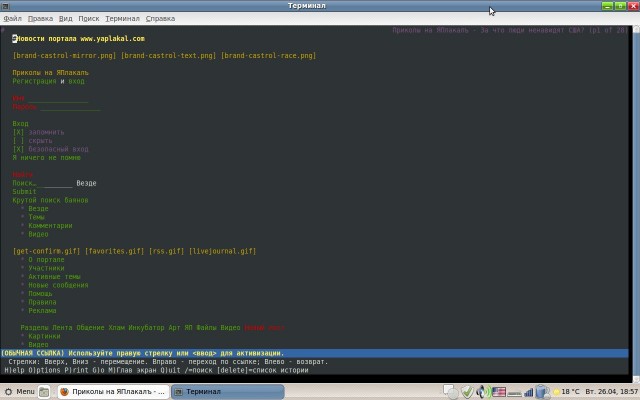Select the Комментарии bullet link
The image size is (640, 400).
coord(50,226)
